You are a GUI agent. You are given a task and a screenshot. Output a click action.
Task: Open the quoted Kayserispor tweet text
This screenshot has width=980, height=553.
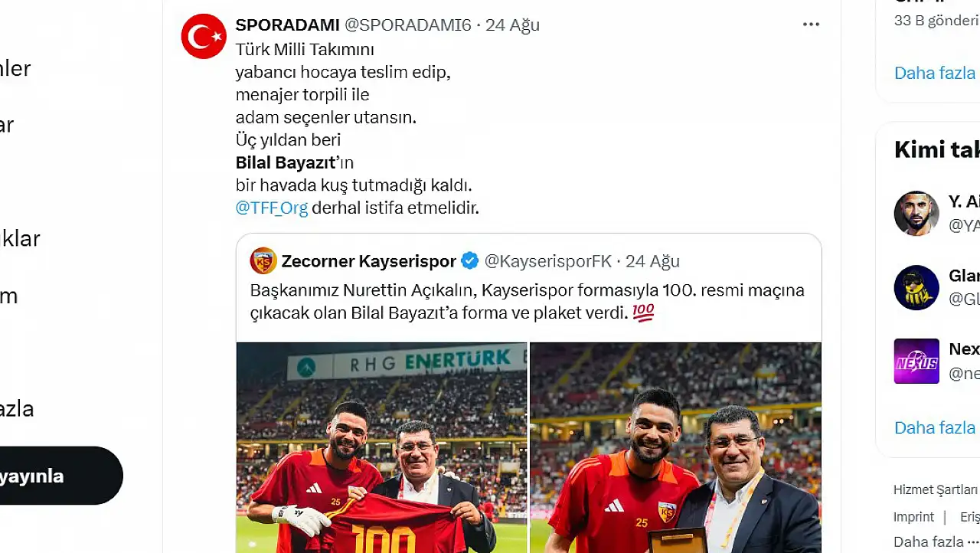point(528,302)
